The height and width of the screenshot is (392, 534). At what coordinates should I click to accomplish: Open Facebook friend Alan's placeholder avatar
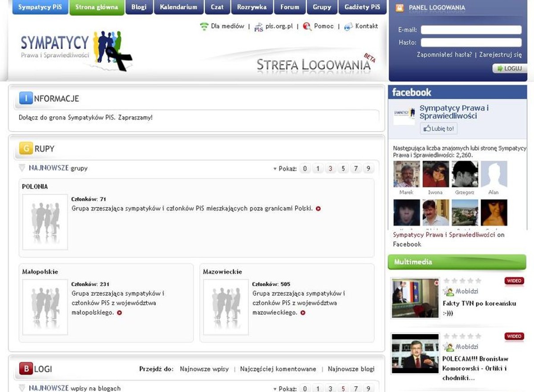pos(494,174)
